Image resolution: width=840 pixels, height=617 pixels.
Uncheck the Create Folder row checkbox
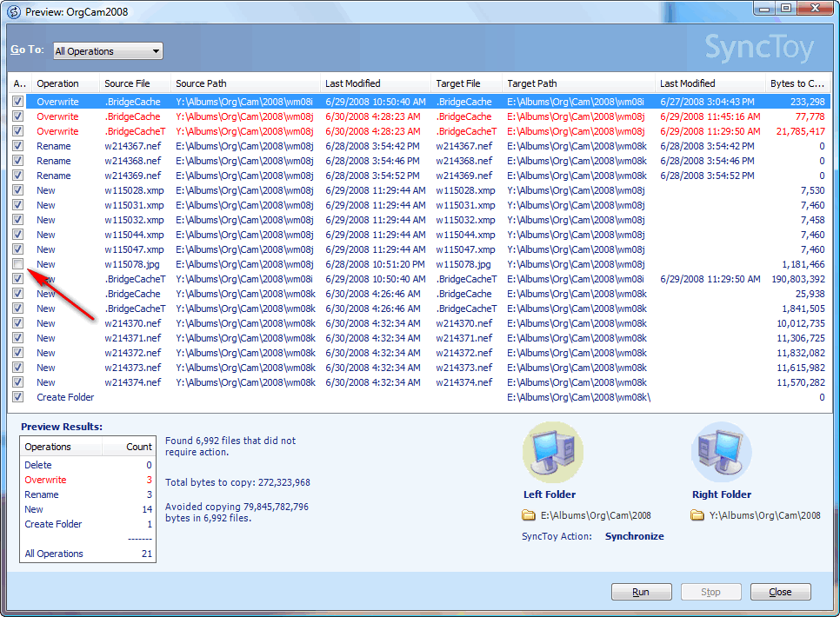tap(18, 397)
